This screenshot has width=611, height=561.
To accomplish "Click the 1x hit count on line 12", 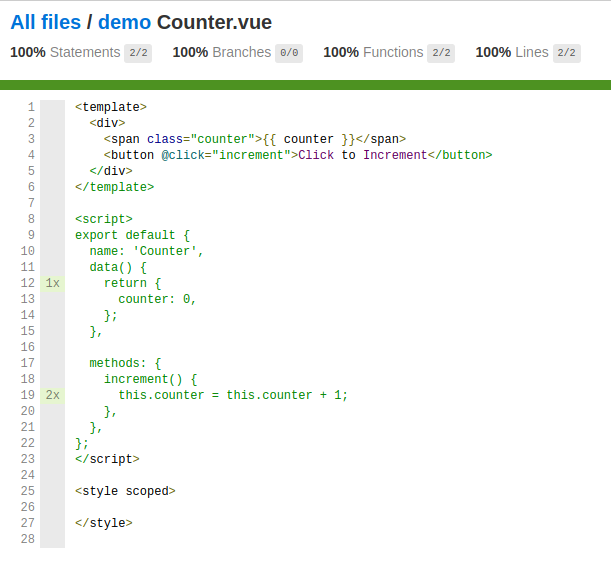I will pyautogui.click(x=53, y=283).
